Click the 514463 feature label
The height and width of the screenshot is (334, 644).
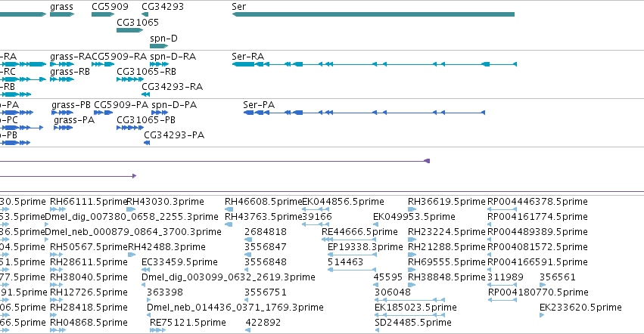pyautogui.click(x=345, y=263)
